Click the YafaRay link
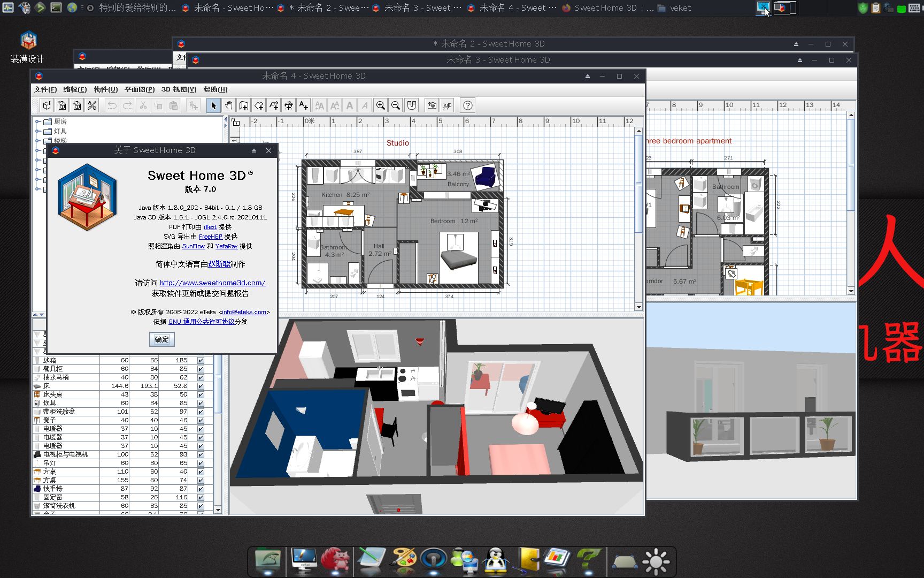This screenshot has height=578, width=924. 226,246
